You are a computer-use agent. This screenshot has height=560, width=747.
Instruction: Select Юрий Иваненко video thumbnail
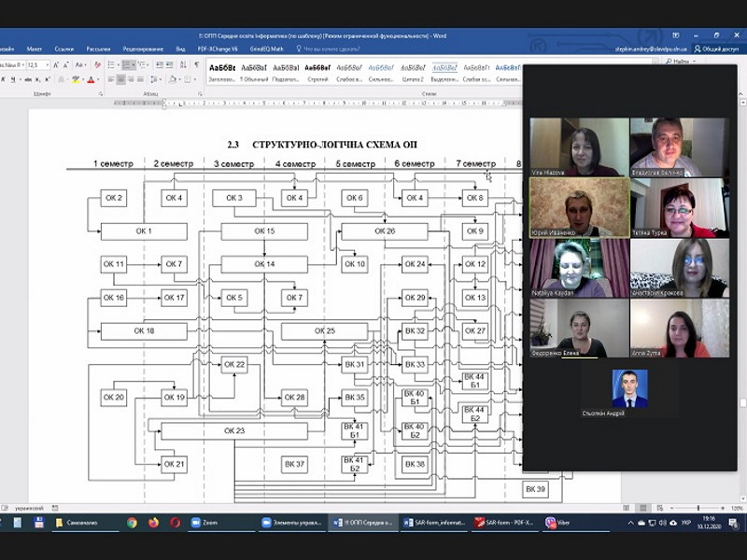(x=579, y=207)
